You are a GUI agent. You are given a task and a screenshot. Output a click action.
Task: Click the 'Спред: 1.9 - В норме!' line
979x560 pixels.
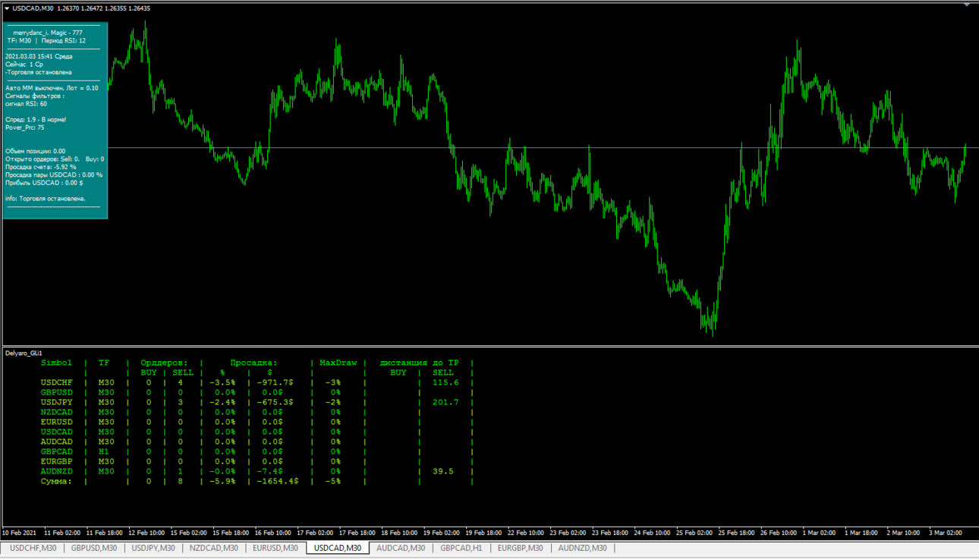click(x=36, y=120)
